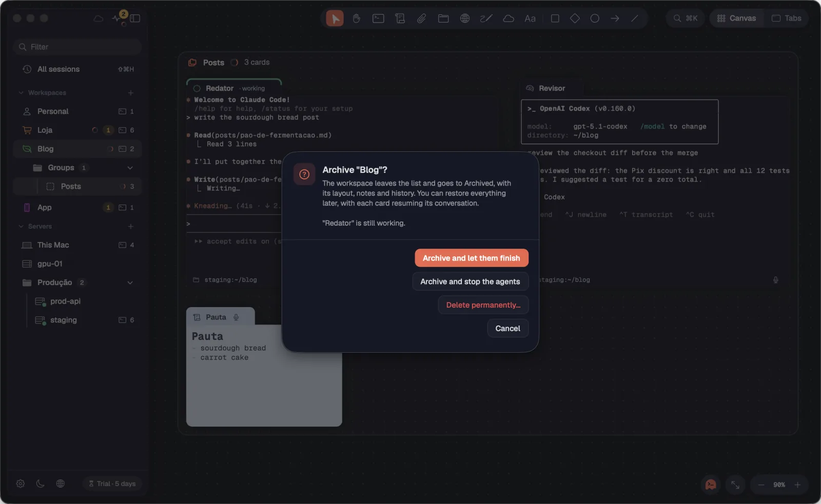821x504 pixels.
Task: Open the command search ⌘K
Action: [x=685, y=18]
